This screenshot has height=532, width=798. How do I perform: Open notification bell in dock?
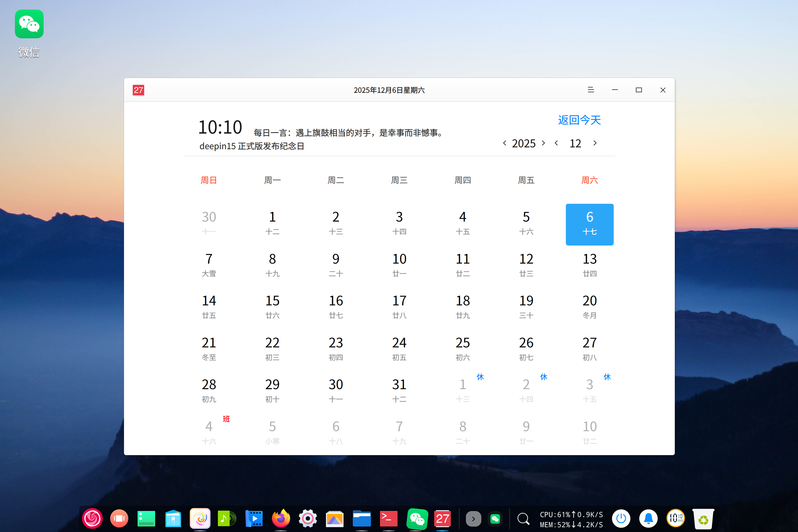(x=648, y=518)
